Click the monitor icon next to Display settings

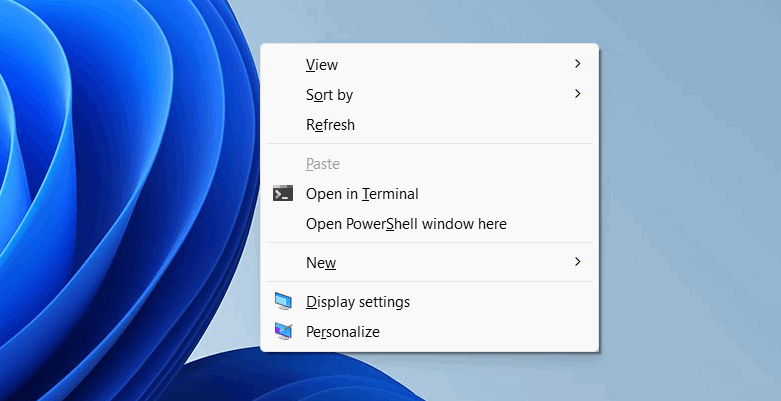click(283, 301)
